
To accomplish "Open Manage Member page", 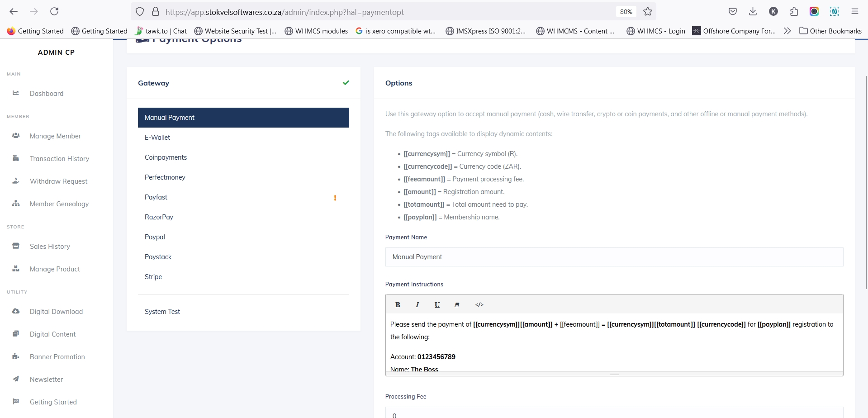I will (55, 136).
